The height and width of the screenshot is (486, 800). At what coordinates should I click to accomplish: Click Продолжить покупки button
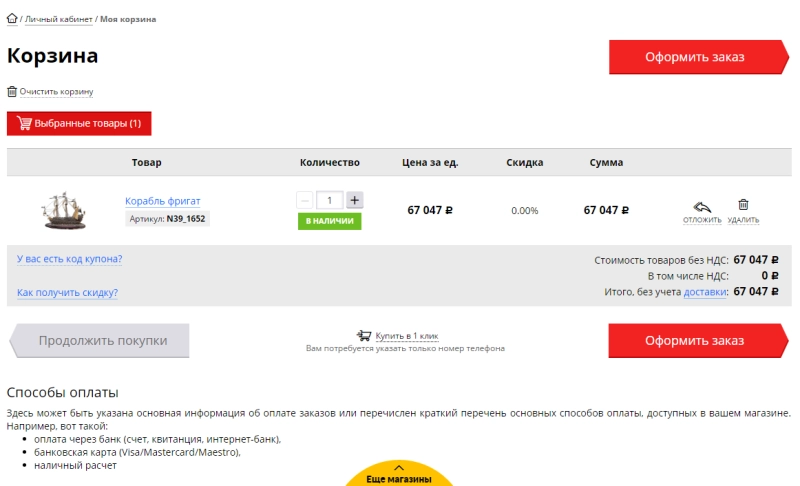point(102,341)
